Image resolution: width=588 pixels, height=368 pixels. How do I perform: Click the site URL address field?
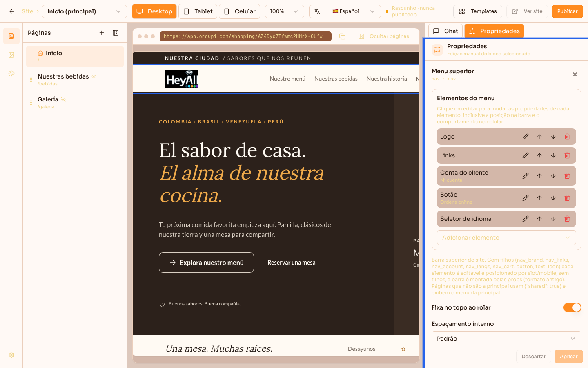(x=245, y=36)
